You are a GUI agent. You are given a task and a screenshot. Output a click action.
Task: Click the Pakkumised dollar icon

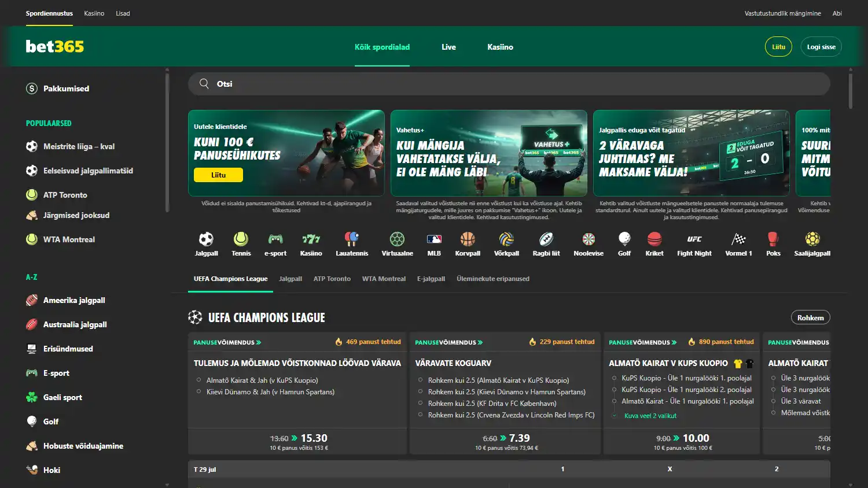(32, 88)
